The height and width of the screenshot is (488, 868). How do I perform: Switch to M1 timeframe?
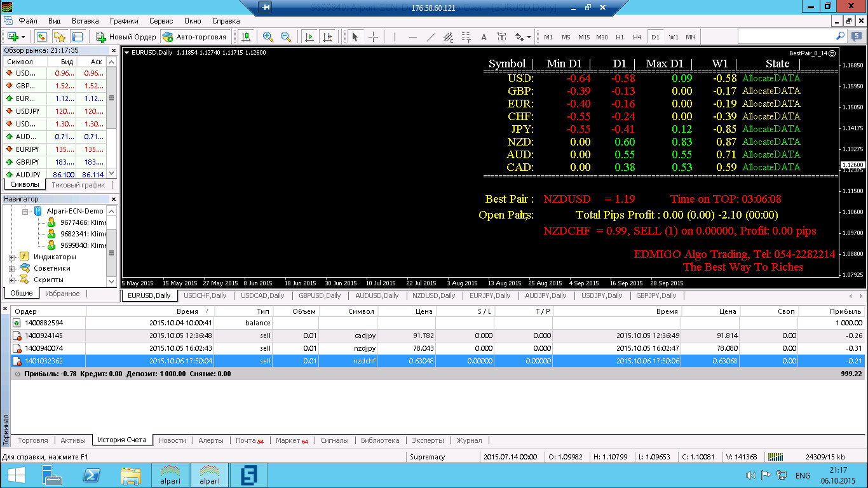548,37
